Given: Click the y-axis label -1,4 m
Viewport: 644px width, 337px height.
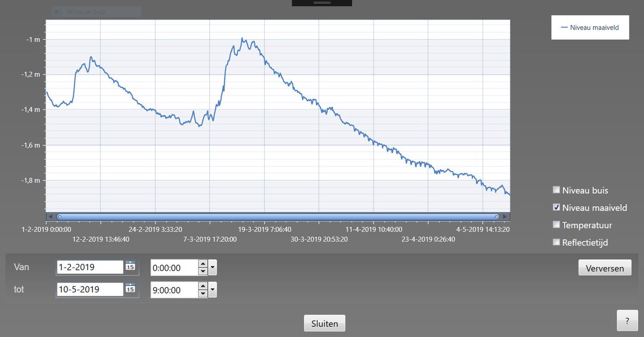Looking at the screenshot, I should [x=31, y=109].
